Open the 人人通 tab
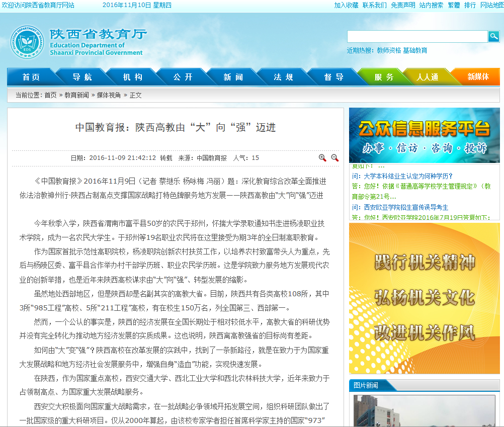This screenshot has height=427, width=504. tap(428, 77)
